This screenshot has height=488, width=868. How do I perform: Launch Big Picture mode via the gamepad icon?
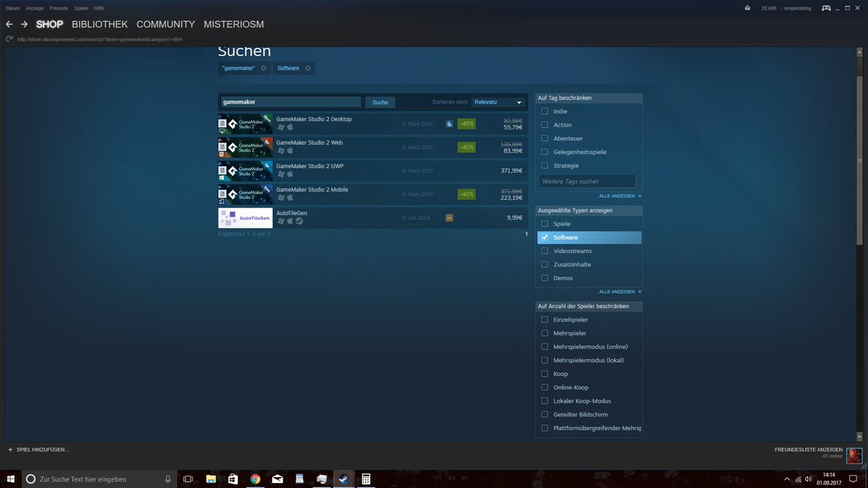[825, 8]
